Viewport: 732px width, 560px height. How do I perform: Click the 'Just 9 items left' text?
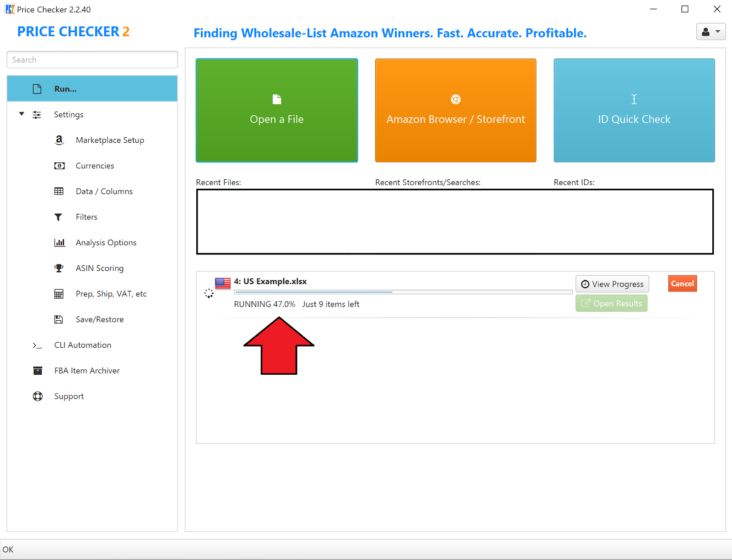(331, 304)
